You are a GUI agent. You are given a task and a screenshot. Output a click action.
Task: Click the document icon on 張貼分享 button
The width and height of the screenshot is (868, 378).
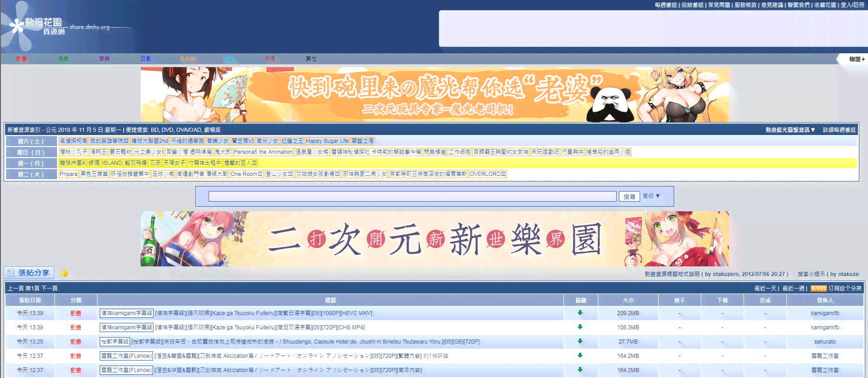[x=11, y=273]
